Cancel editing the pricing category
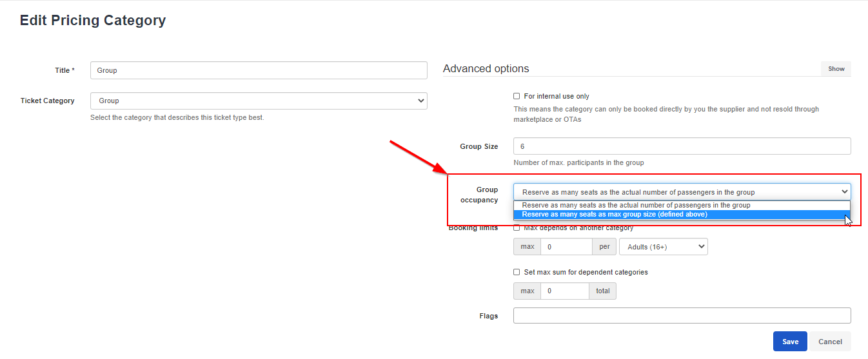The image size is (868, 359). pos(830,342)
